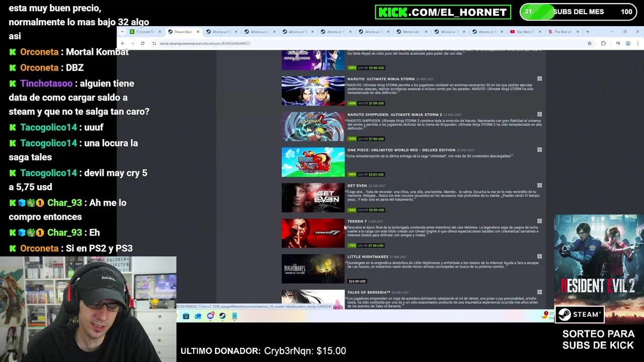This screenshot has width=644, height=362.
Task: Expand the tab search dropdown arrow
Action: pyautogui.click(x=122, y=32)
